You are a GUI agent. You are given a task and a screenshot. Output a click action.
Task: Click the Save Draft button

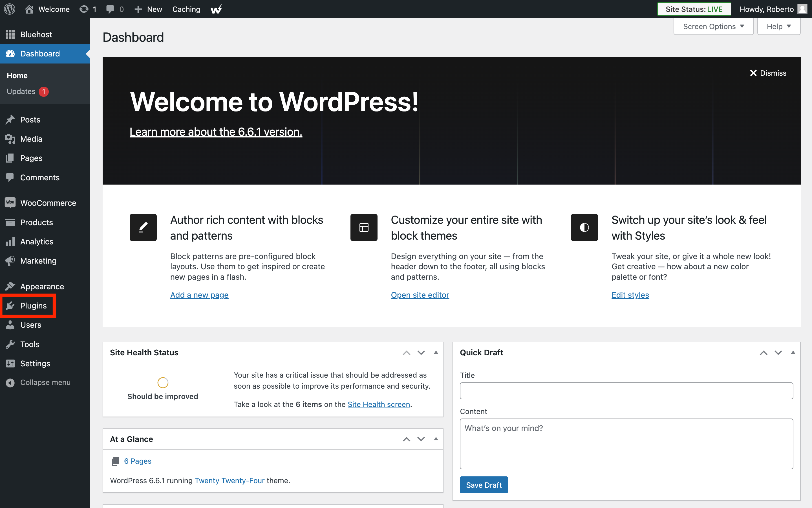[484, 485]
